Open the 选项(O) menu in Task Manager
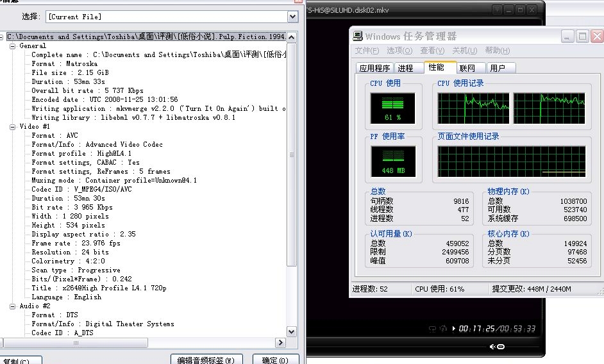 coord(399,51)
